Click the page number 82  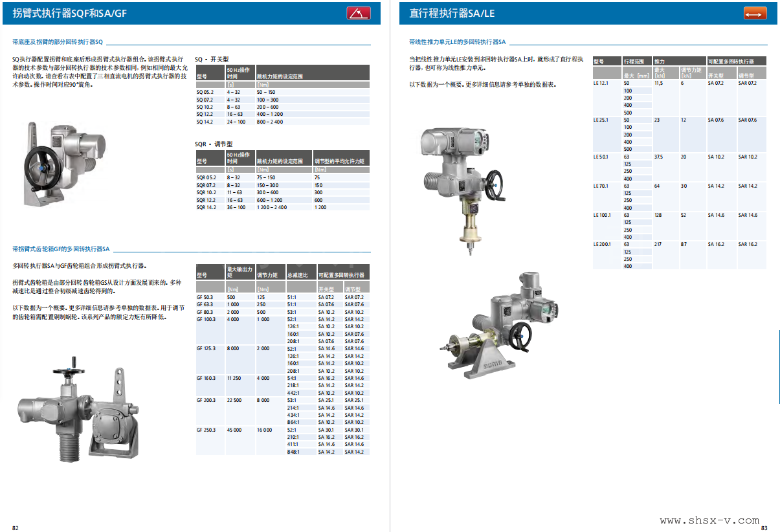click(x=16, y=527)
